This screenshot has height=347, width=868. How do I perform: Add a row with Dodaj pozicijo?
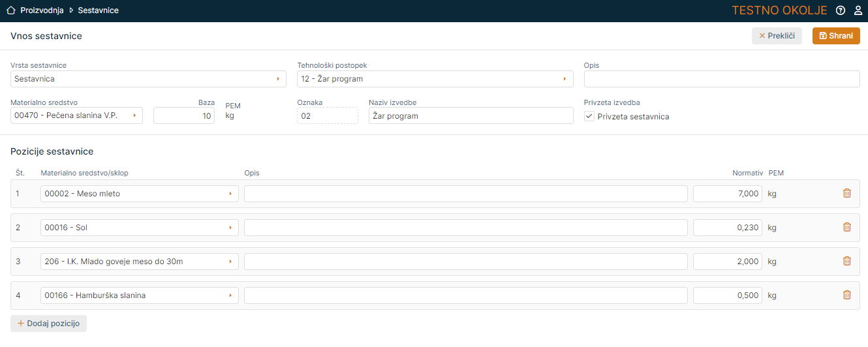pos(49,324)
